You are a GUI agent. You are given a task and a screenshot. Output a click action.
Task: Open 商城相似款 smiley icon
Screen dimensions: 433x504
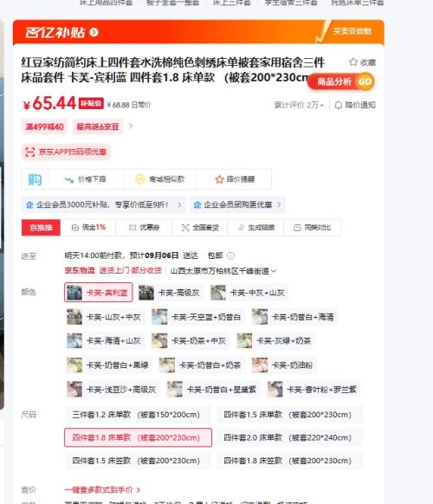(x=139, y=179)
